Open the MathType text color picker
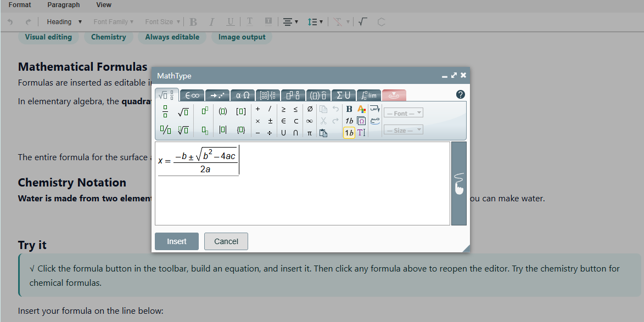The height and width of the screenshot is (322, 644). [x=361, y=109]
